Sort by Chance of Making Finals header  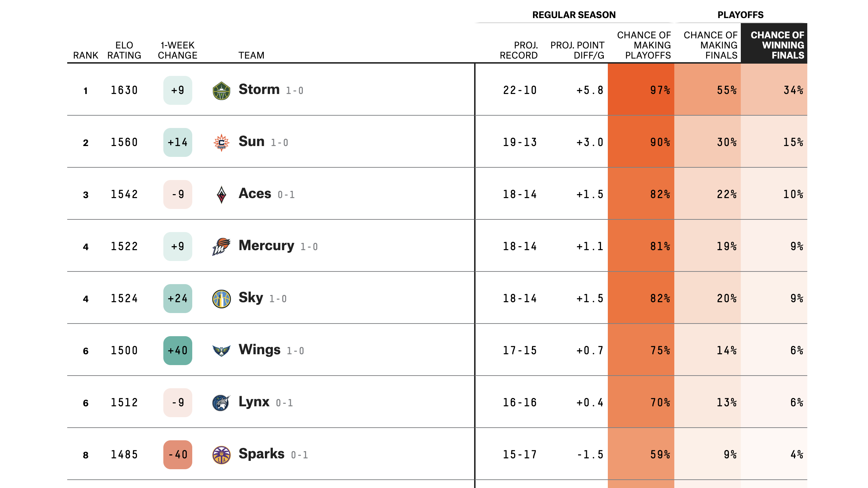(x=710, y=45)
